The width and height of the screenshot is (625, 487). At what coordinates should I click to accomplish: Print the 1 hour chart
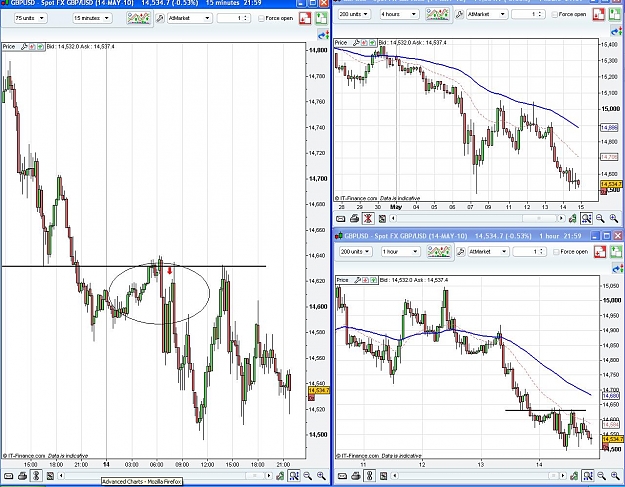click(356, 475)
